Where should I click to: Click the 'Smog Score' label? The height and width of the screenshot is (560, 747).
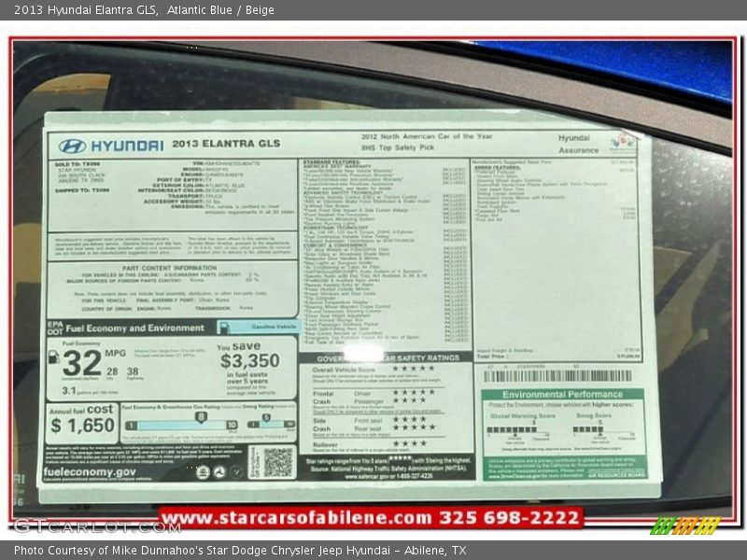[594, 415]
